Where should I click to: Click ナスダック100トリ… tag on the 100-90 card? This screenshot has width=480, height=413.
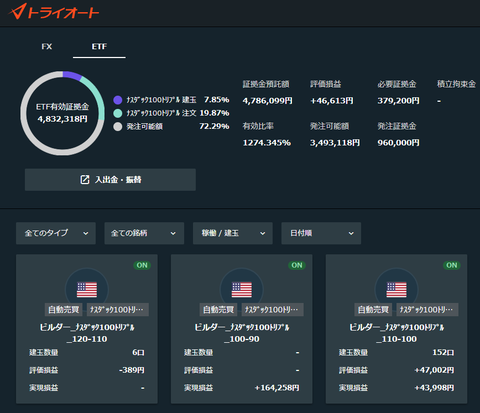click(x=273, y=310)
